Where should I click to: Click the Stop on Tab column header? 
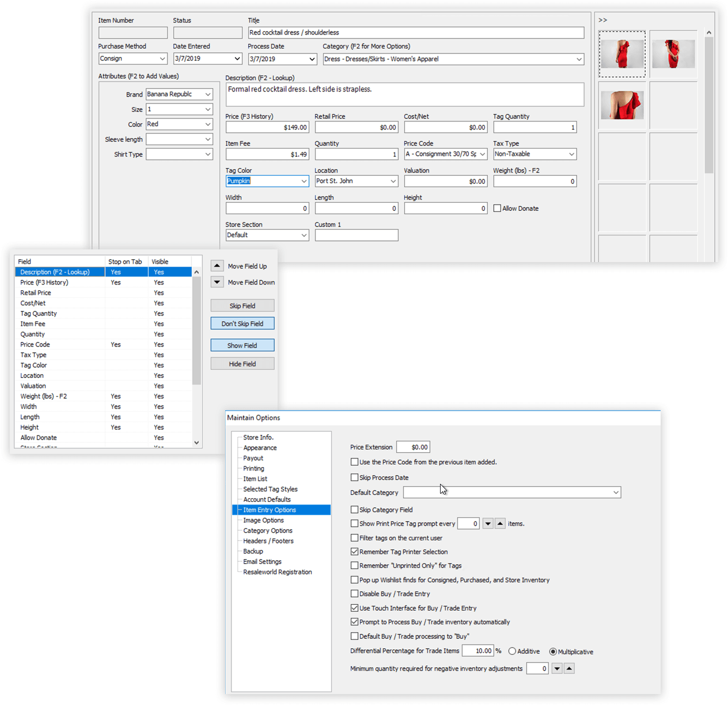click(126, 261)
